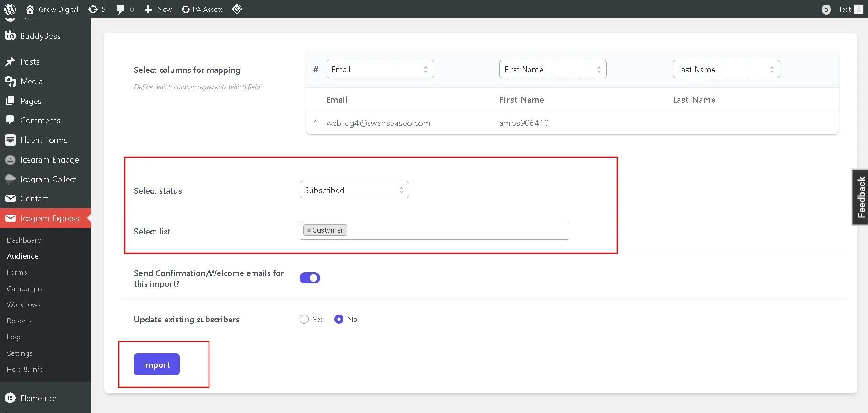Image resolution: width=868 pixels, height=413 pixels.
Task: Toggle Send Confirmation/Welcome emails switch
Action: pos(310,278)
